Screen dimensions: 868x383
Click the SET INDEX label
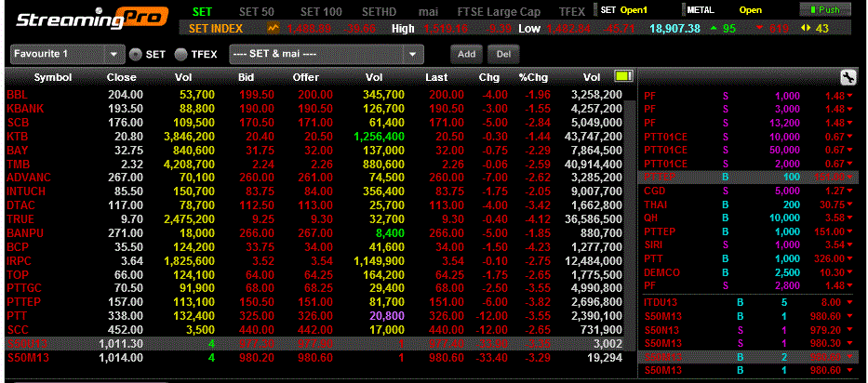click(215, 28)
